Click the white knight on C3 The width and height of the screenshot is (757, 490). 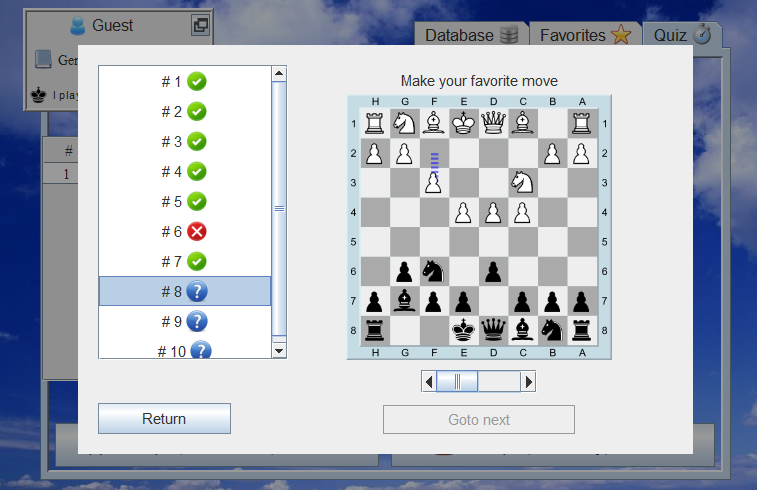[523, 182]
